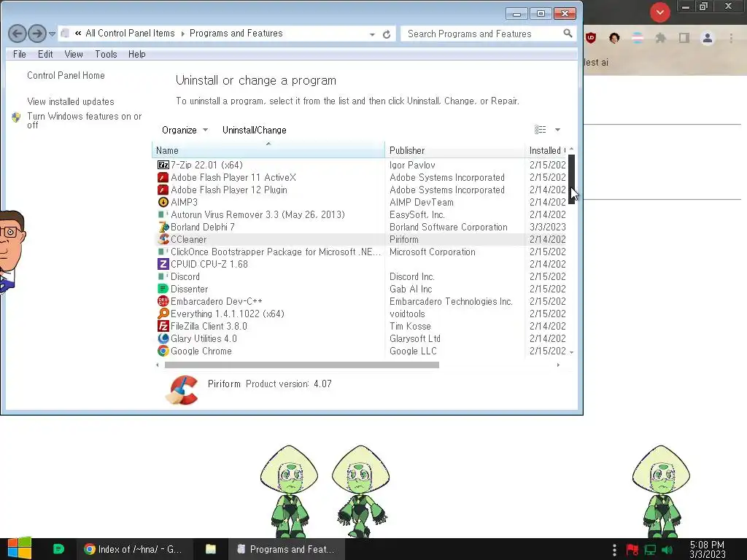
Task: Click the 7-Zip program icon
Action: tap(163, 165)
